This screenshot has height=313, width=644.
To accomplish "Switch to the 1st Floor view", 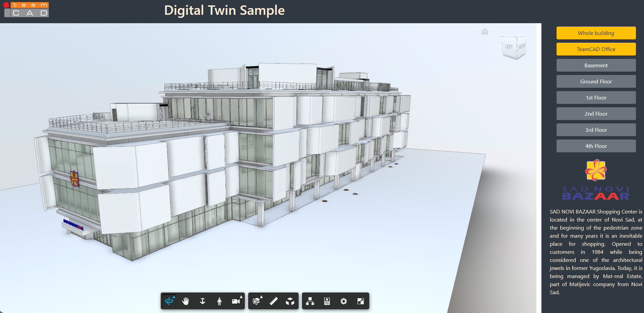I will tap(596, 97).
